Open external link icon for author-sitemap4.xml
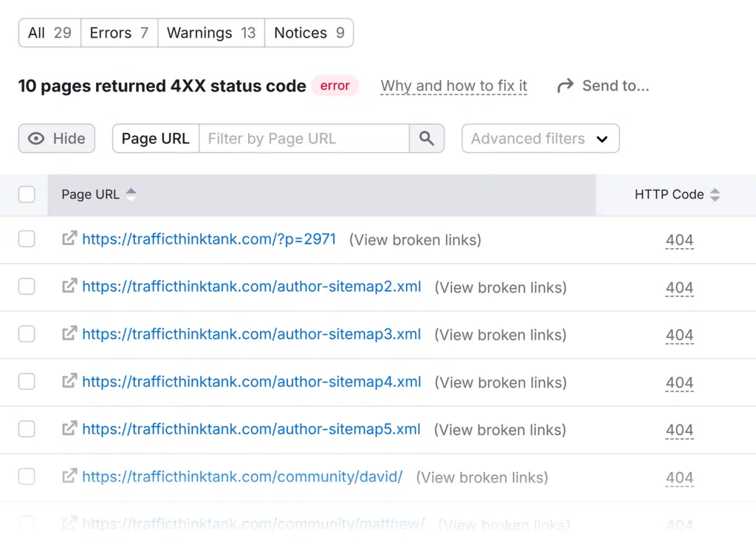Image resolution: width=756 pixels, height=545 pixels. click(69, 382)
